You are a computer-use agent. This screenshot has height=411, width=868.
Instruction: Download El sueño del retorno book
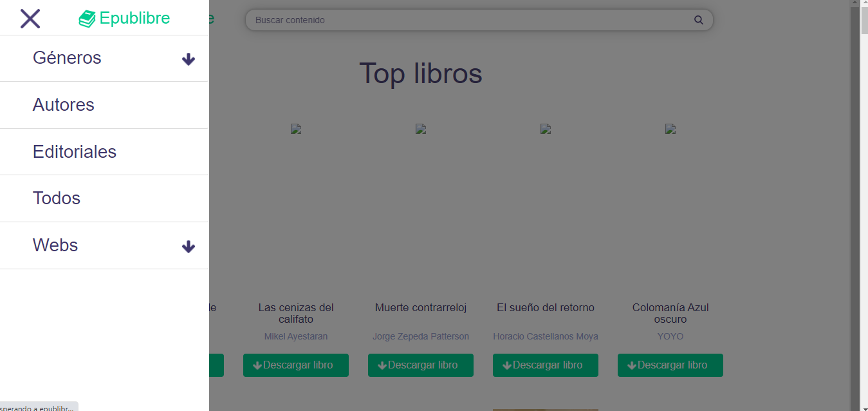coord(546,365)
